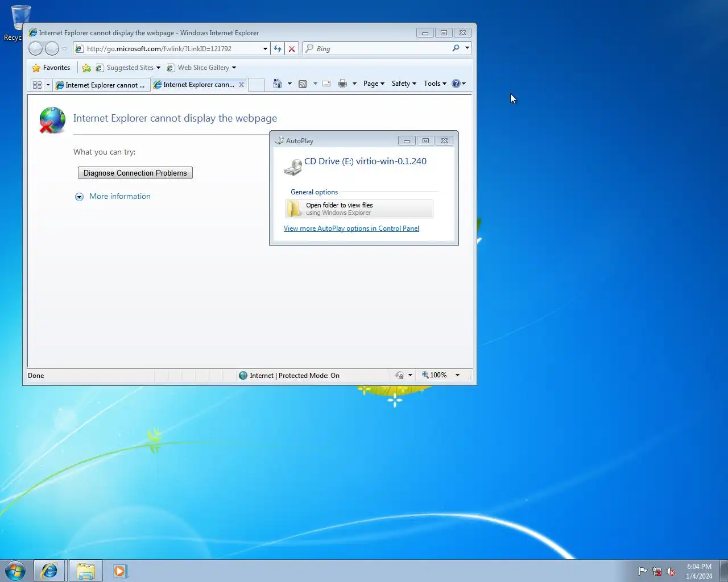This screenshot has width=728, height=582.
Task: Launch Windows Media Player from taskbar
Action: [x=120, y=571]
